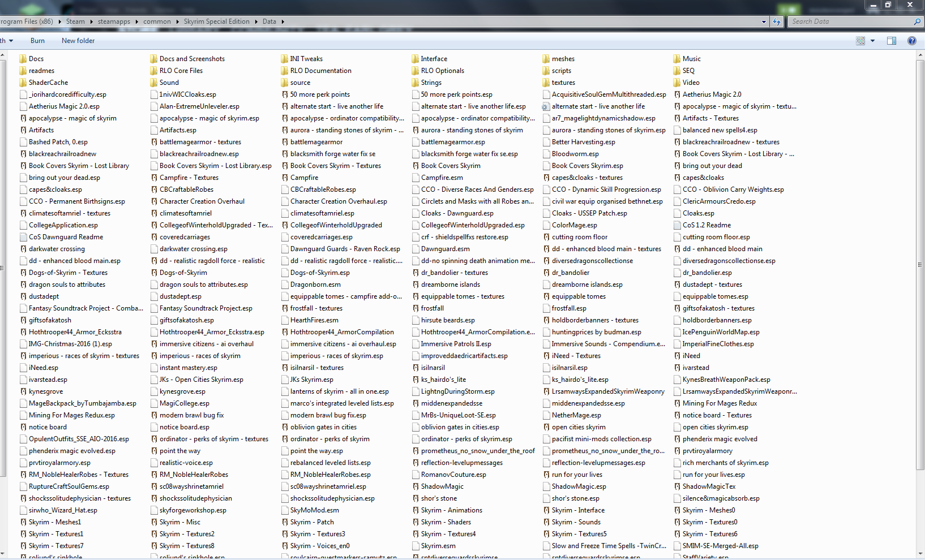
Task: Go to the Steam breadcrumb
Action: (75, 21)
